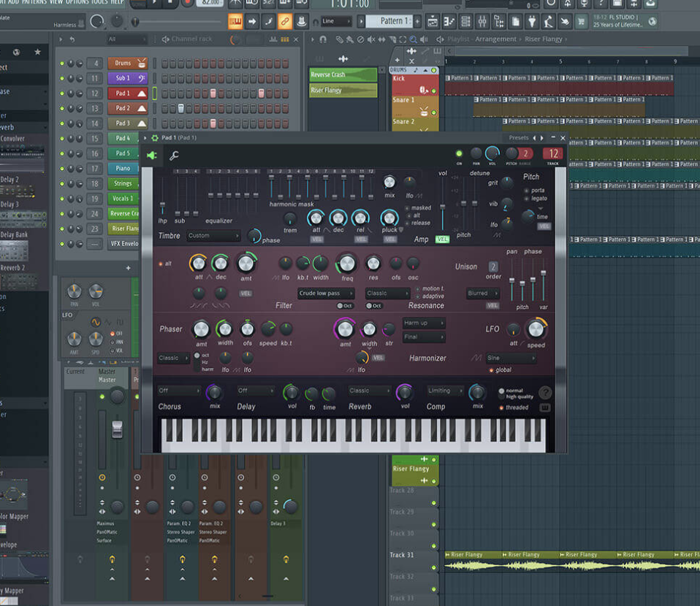Toggle the masked option in harmonic mask
Screen dimensions: 700x606
point(407,208)
